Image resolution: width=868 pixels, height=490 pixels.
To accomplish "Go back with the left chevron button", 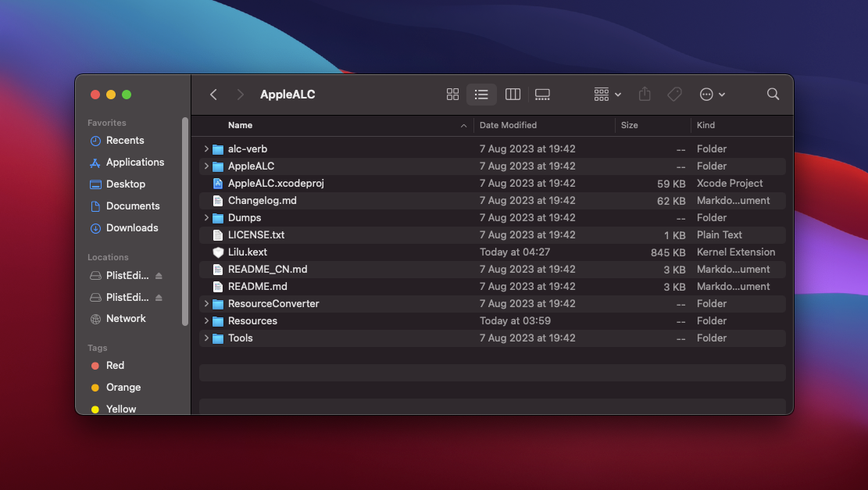I will [213, 95].
